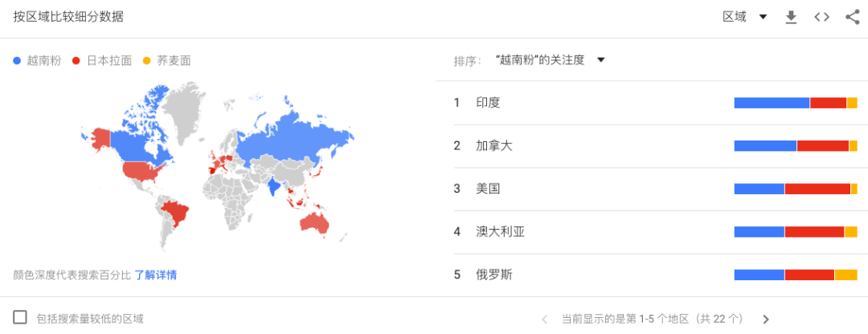The image size is (868, 334).
Task: Open the 了解详情 link
Action: 156,275
